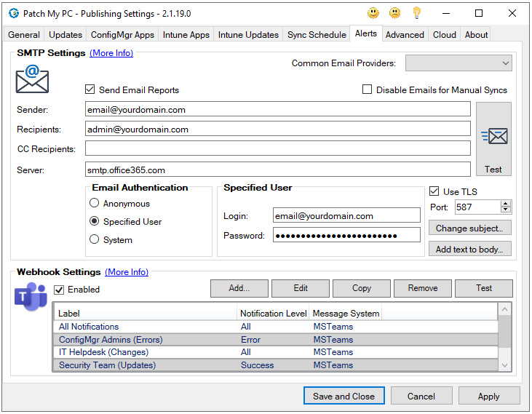Switch to the Intune Apps tab
The image size is (532, 414).
pos(186,34)
